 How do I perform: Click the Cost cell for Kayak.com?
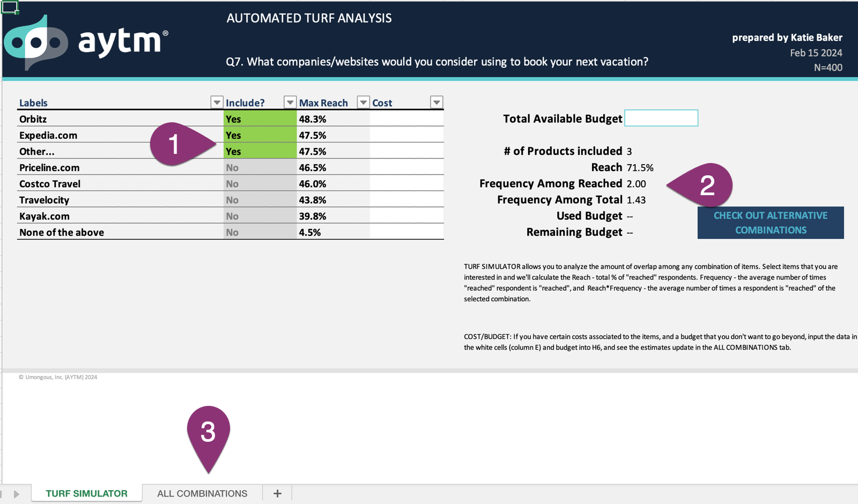(x=406, y=216)
